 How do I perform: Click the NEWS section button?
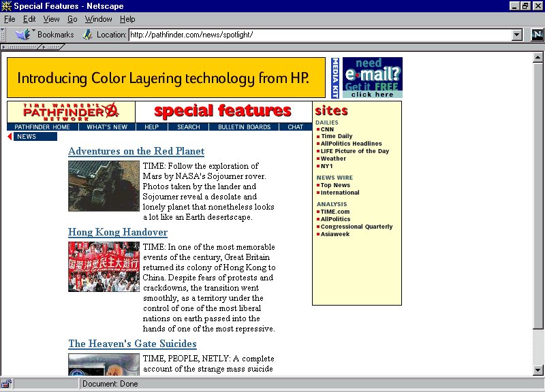click(35, 137)
